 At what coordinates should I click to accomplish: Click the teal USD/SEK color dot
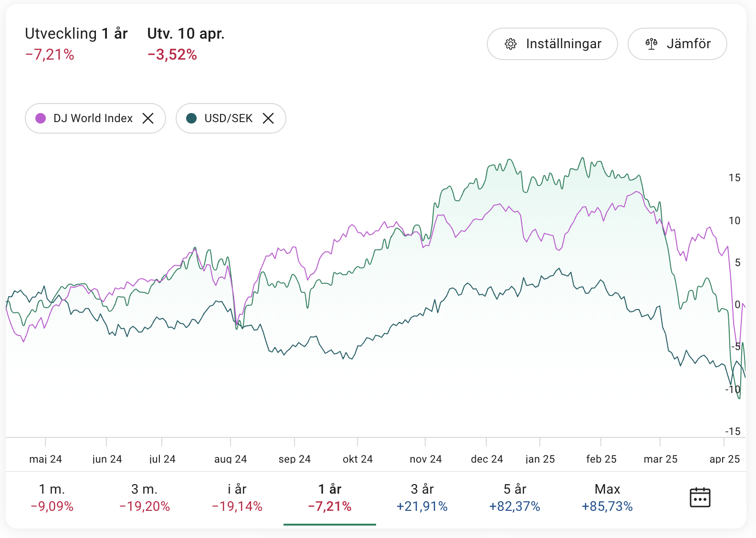(x=191, y=118)
